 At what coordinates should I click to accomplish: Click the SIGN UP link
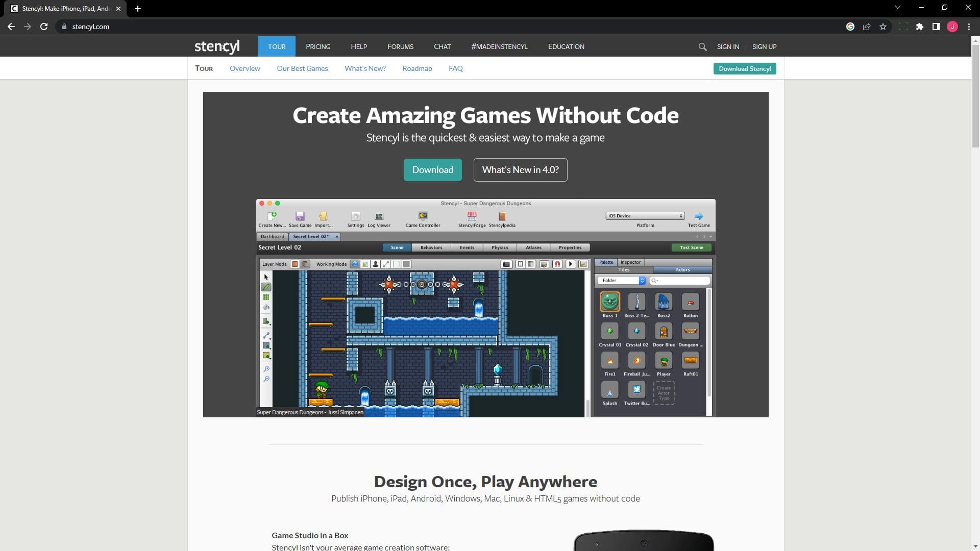click(764, 46)
